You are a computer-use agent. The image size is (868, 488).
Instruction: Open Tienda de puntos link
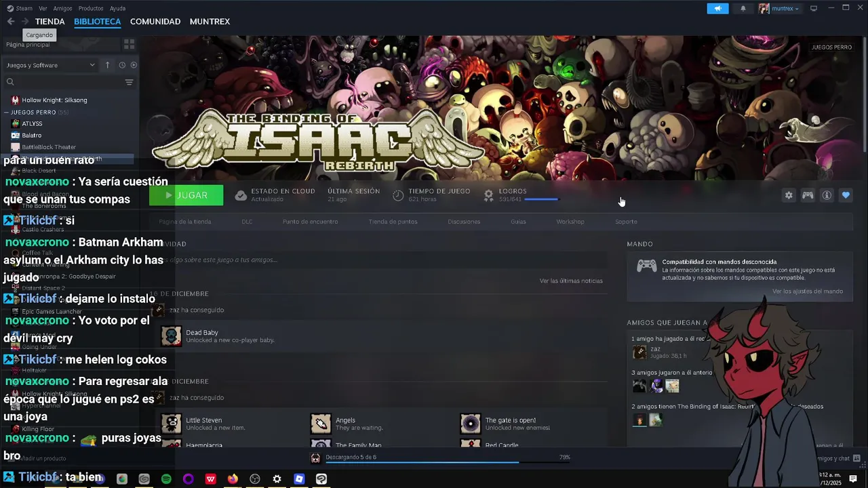coord(393,222)
